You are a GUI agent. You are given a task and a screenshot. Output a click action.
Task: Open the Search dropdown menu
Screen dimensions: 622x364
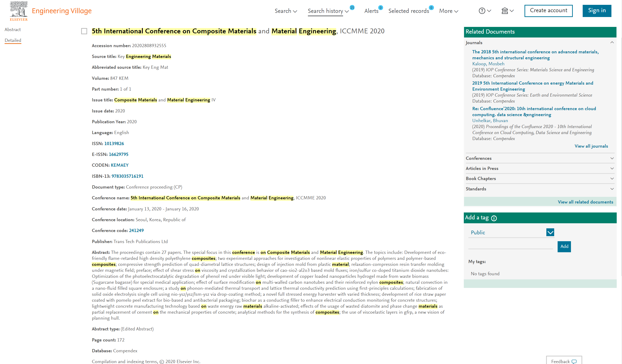(286, 11)
